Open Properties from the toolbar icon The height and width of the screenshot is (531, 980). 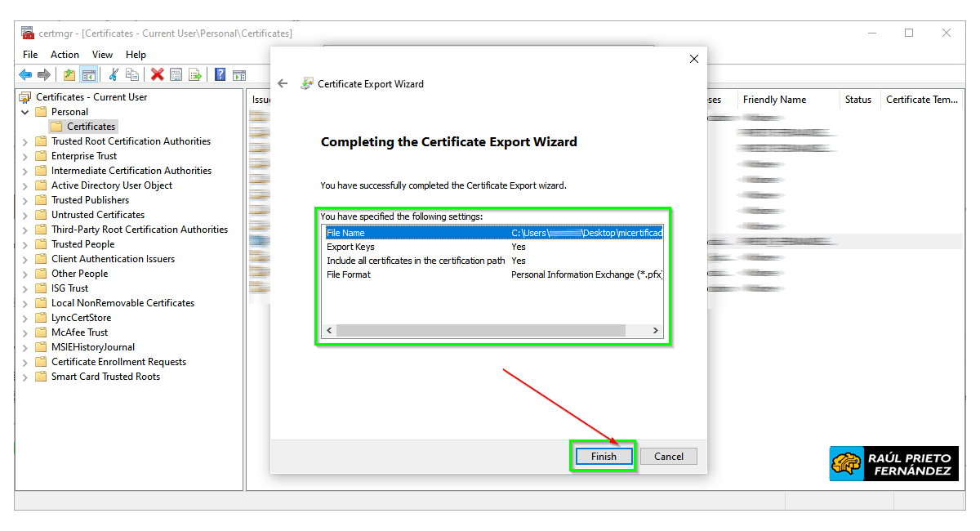(x=176, y=75)
